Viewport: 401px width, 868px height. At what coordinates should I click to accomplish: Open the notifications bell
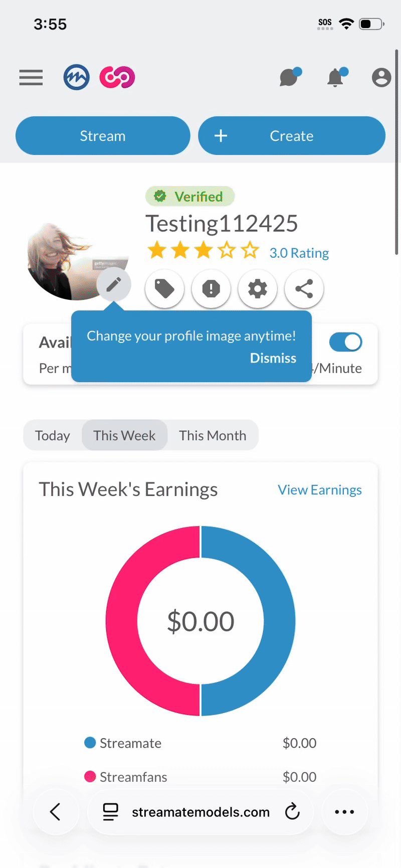pyautogui.click(x=336, y=78)
